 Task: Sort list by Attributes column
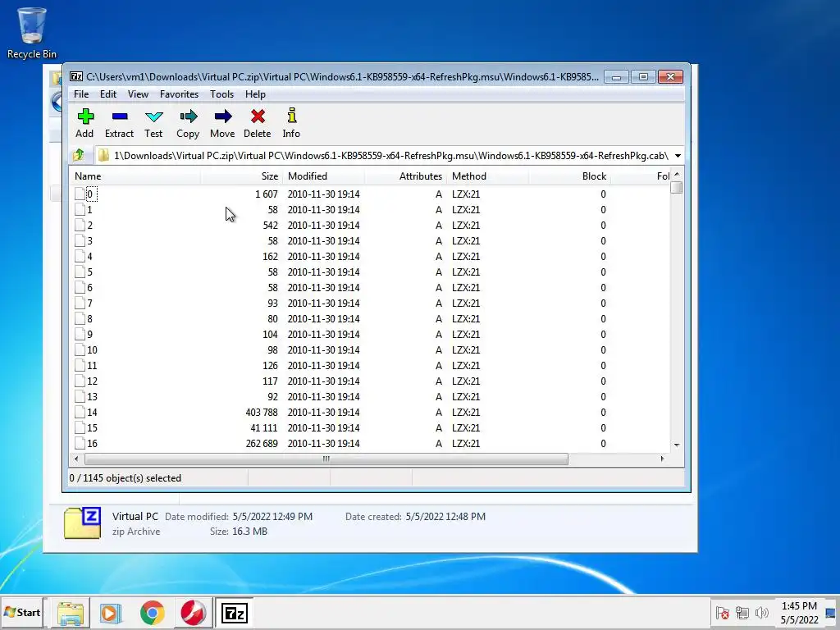coord(405,176)
